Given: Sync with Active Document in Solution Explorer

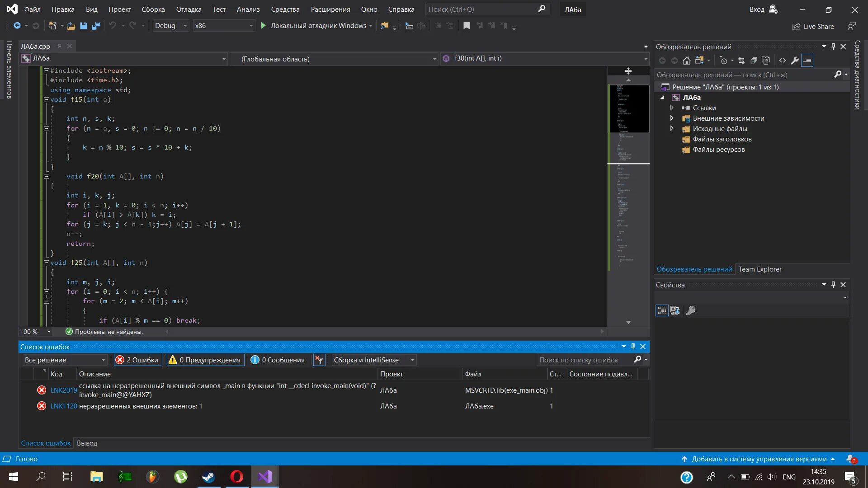Looking at the screenshot, I should pos(741,61).
